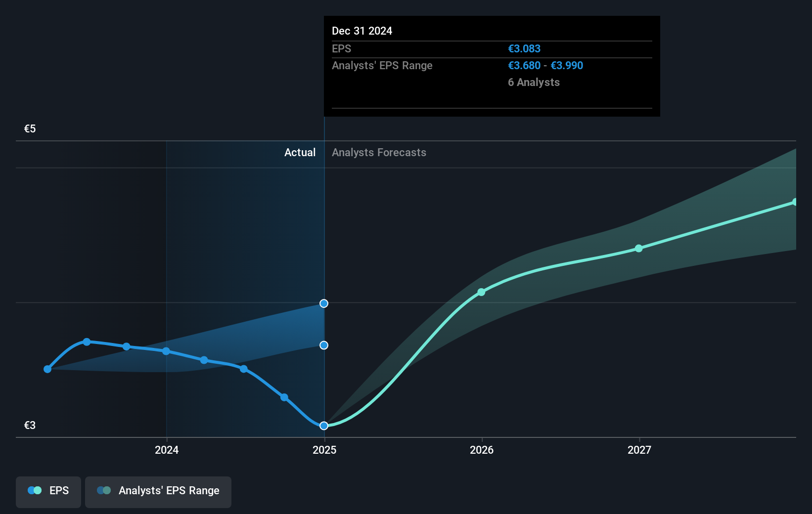This screenshot has height=514, width=812.
Task: Click the forecast data point near 2026
Action: [481, 293]
